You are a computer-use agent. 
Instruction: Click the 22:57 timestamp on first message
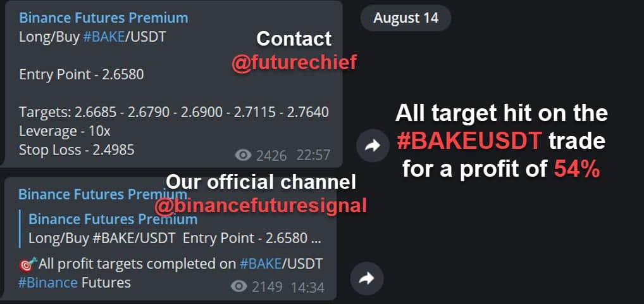tap(313, 156)
